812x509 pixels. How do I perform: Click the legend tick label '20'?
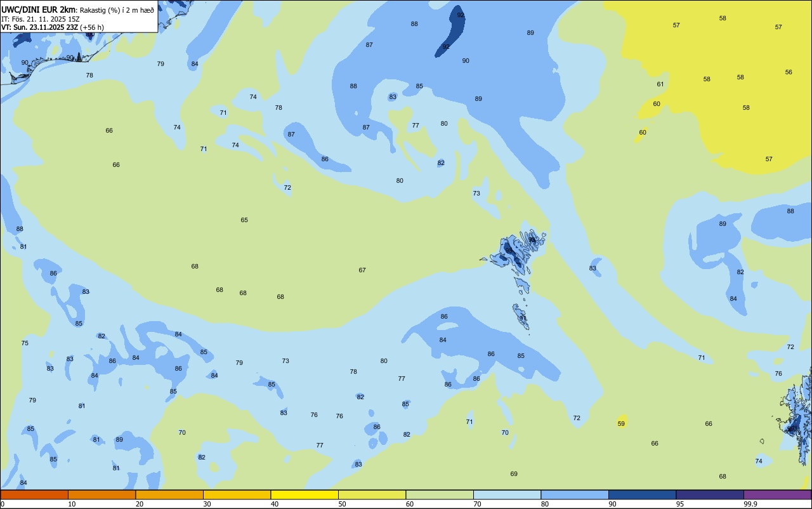coord(140,504)
